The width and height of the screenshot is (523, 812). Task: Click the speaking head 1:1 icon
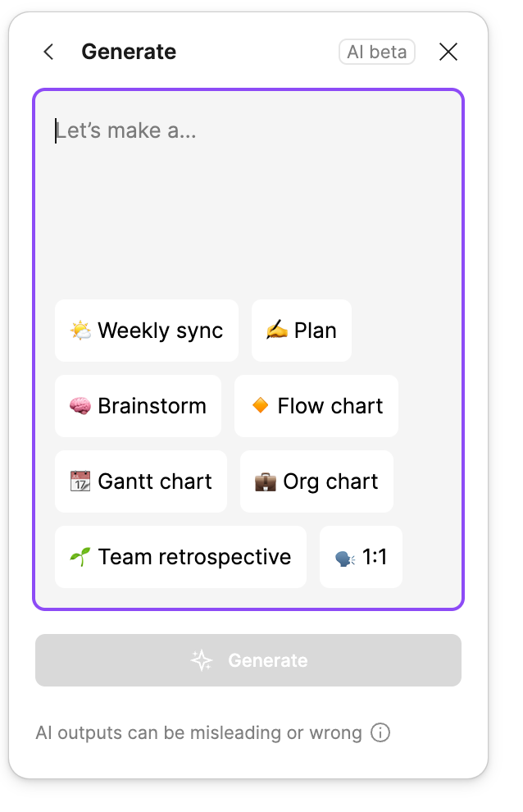[344, 558]
